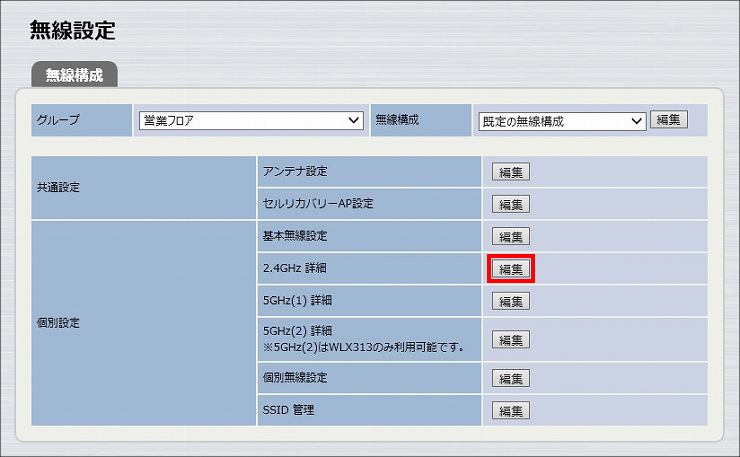Open the 無線構成 tab

74,75
